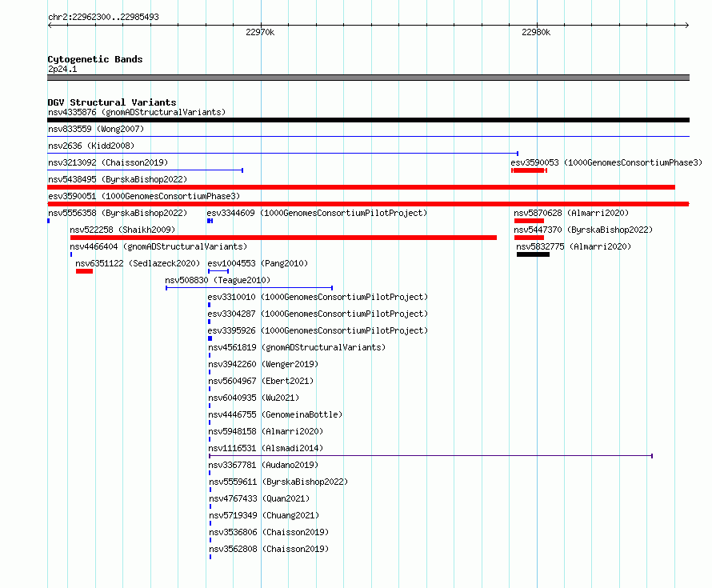Image resolution: width=712 pixels, height=588 pixels.
Task: Select nsv4466404 gnomADStructuralVariants label
Action: pos(158,246)
